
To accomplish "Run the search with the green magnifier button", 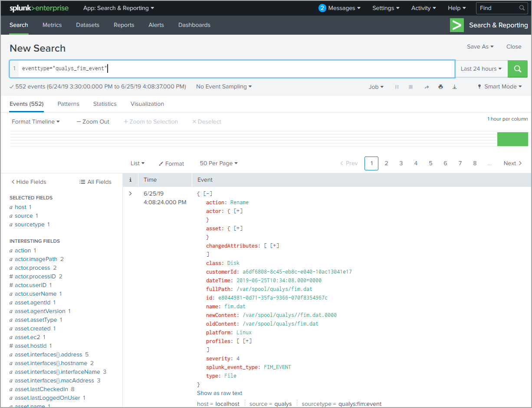I will [x=517, y=69].
